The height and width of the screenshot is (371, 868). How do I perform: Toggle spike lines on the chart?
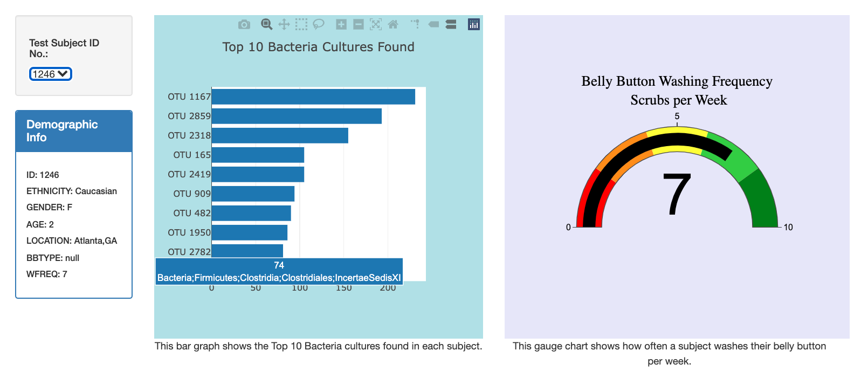click(x=416, y=24)
